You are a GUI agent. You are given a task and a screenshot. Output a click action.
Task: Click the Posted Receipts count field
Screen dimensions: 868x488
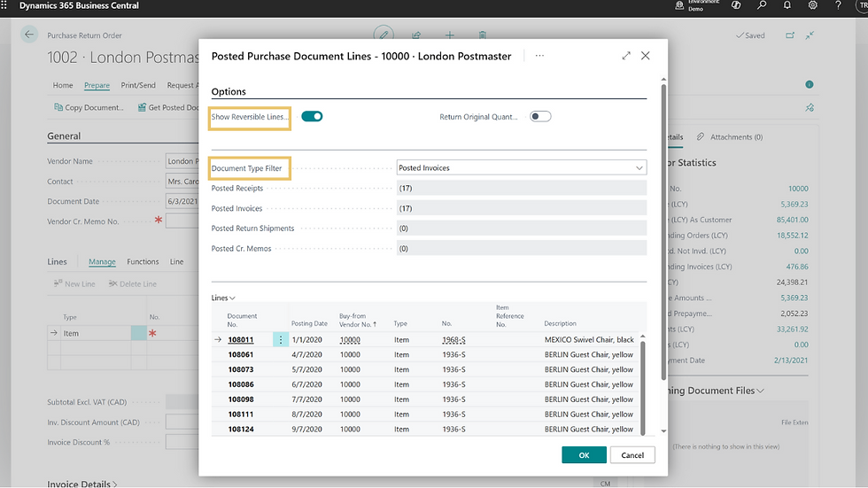[x=522, y=188]
